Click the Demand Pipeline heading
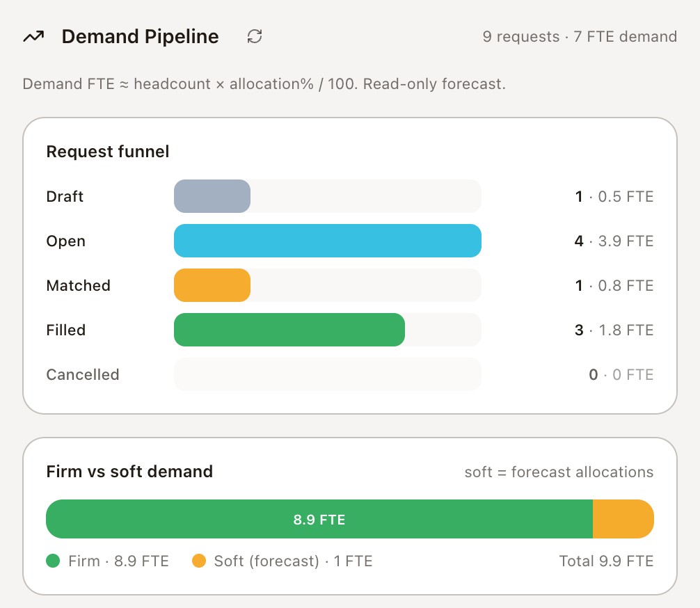The width and height of the screenshot is (700, 608). click(x=140, y=37)
